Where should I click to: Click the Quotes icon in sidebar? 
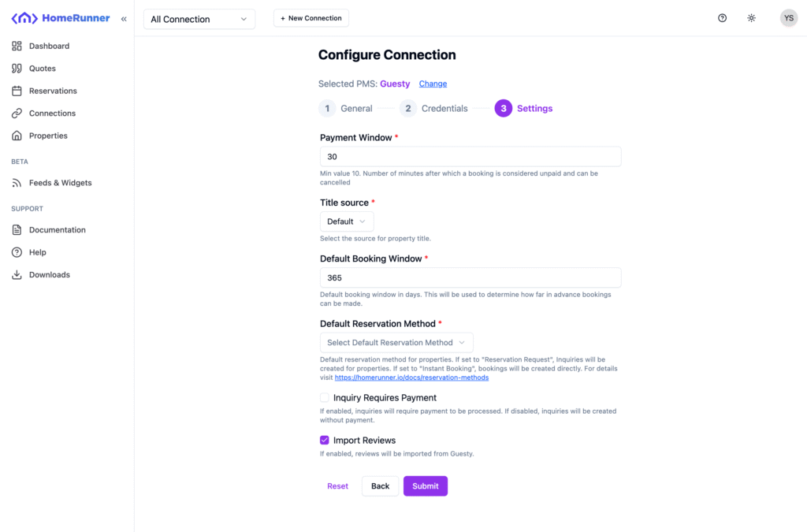[17, 69]
